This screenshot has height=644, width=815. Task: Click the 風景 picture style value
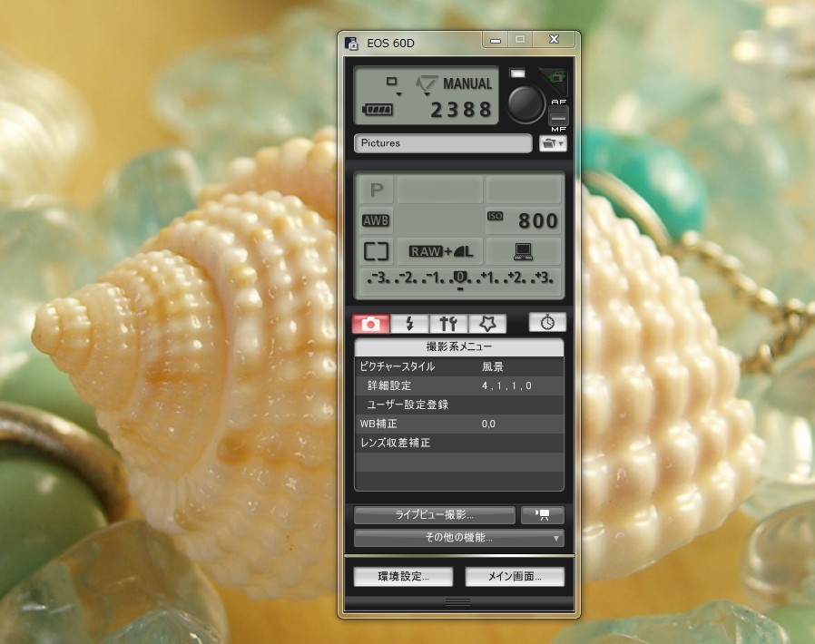[x=492, y=366]
